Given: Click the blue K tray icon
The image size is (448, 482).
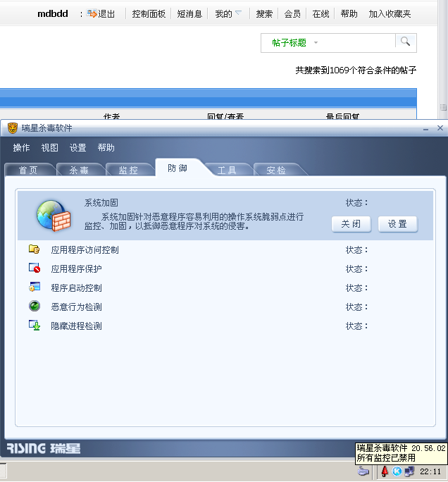Looking at the screenshot, I should (397, 471).
